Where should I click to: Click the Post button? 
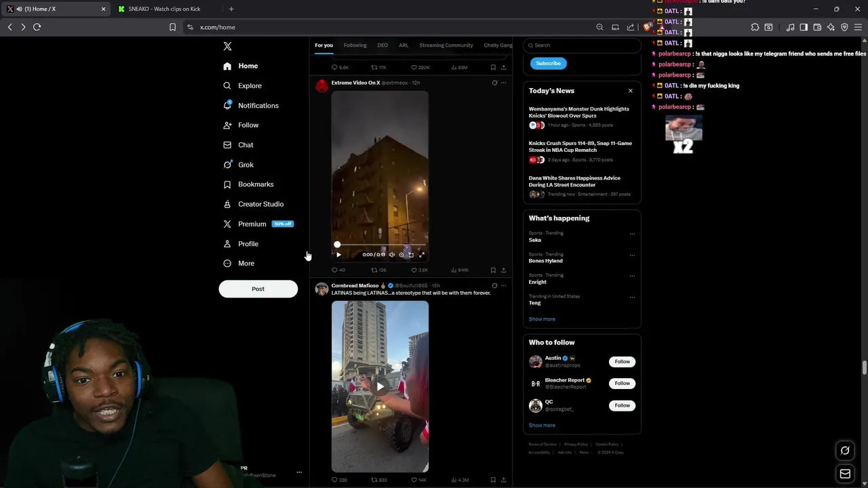coord(258,289)
